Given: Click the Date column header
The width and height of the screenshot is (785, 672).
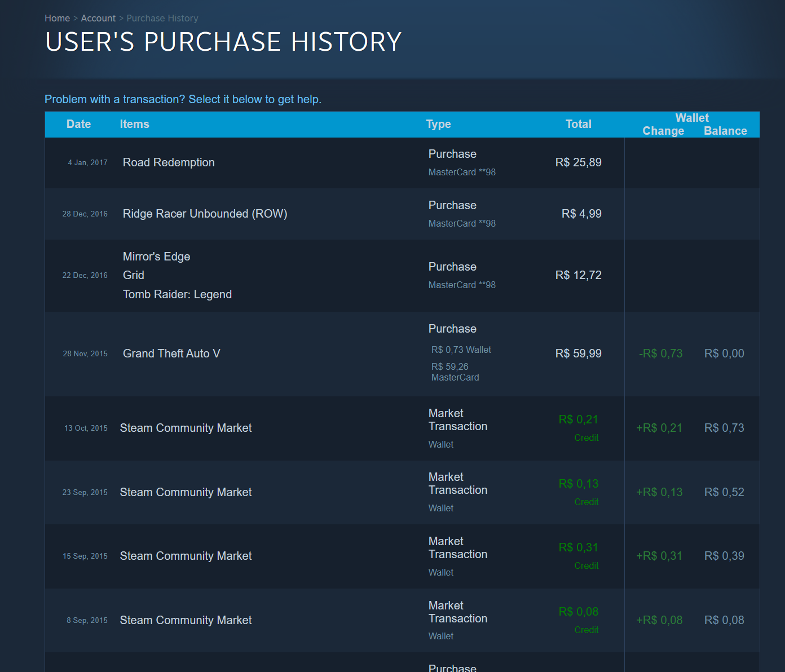Looking at the screenshot, I should [x=78, y=124].
